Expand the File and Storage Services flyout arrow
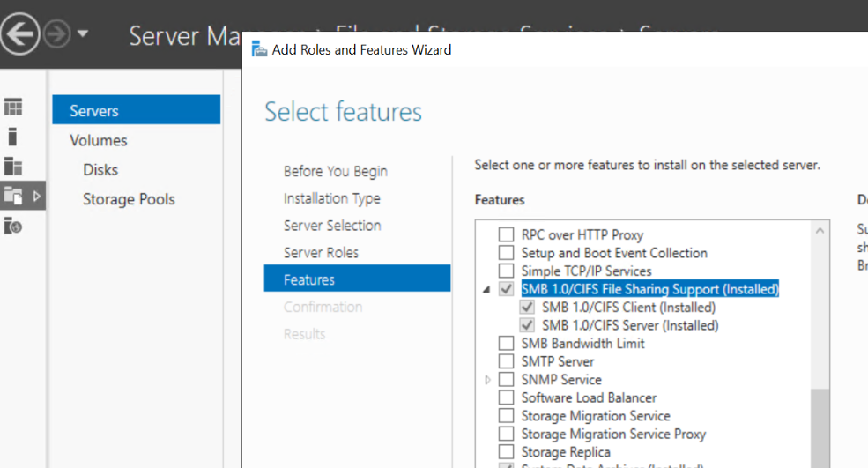This screenshot has height=468, width=868. click(x=36, y=196)
